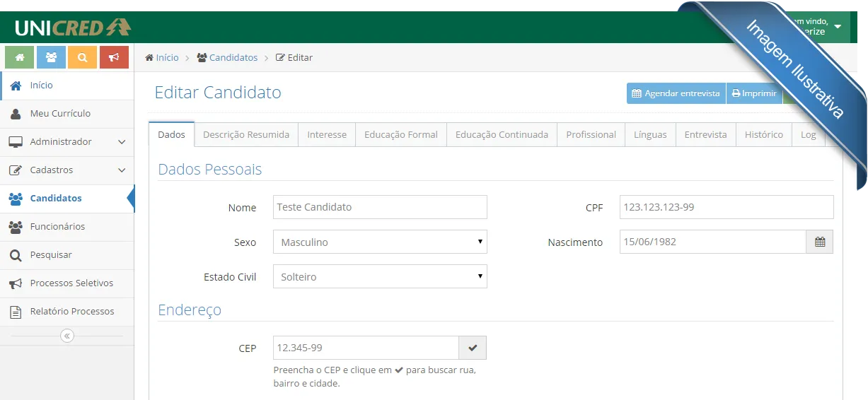Click into the Nome input field

380,207
